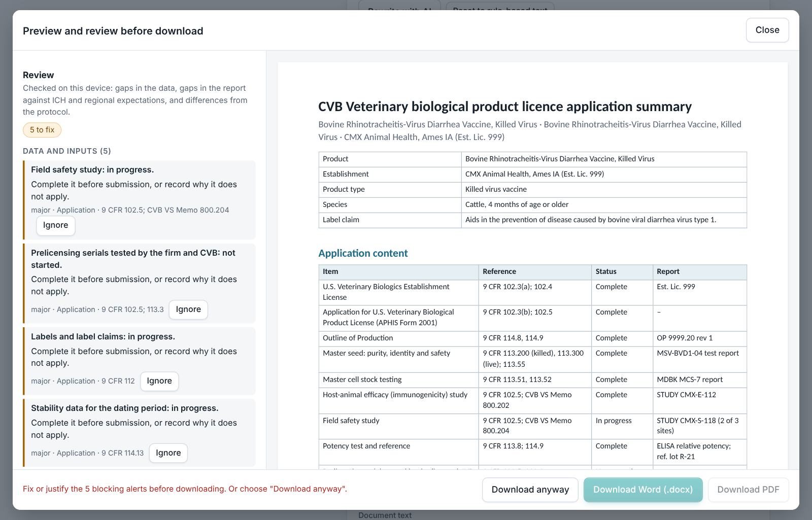Click 'Stability data for the dating period' title
The height and width of the screenshot is (520, 812).
(x=125, y=408)
